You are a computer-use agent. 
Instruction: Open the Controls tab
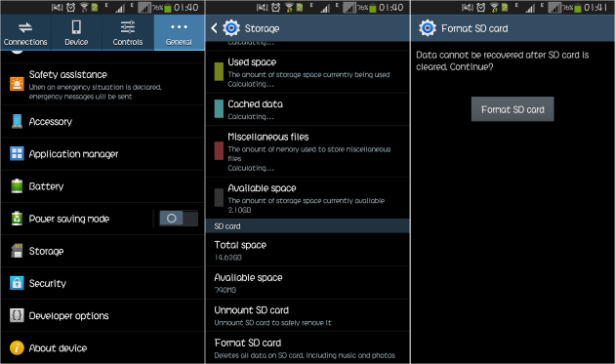(128, 33)
